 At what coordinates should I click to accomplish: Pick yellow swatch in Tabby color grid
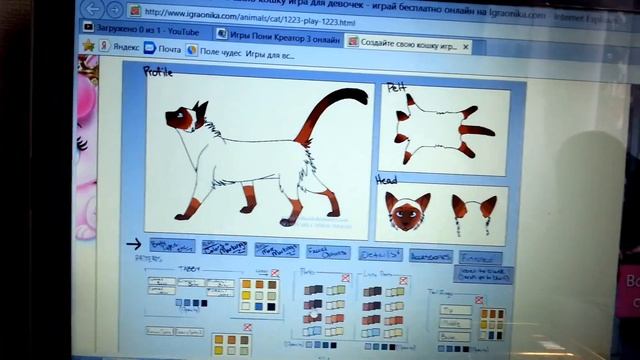246,295
